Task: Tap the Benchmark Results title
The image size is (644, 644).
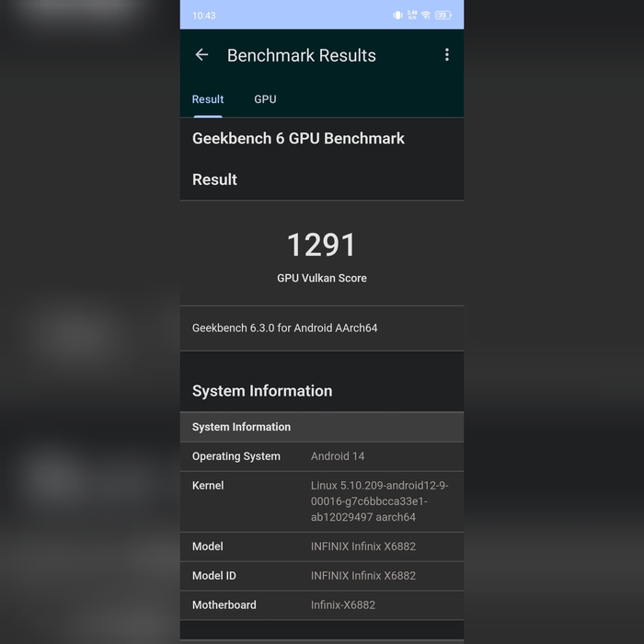Action: coord(302,55)
